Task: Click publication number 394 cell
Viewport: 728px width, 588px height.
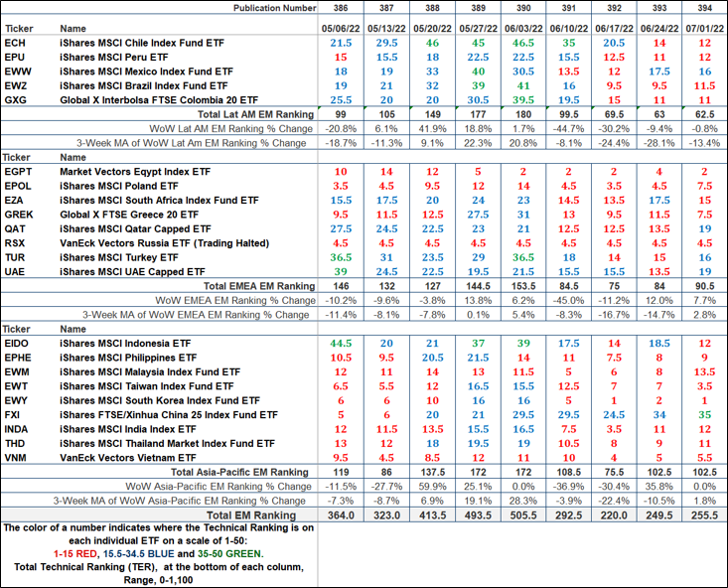Action: click(705, 8)
